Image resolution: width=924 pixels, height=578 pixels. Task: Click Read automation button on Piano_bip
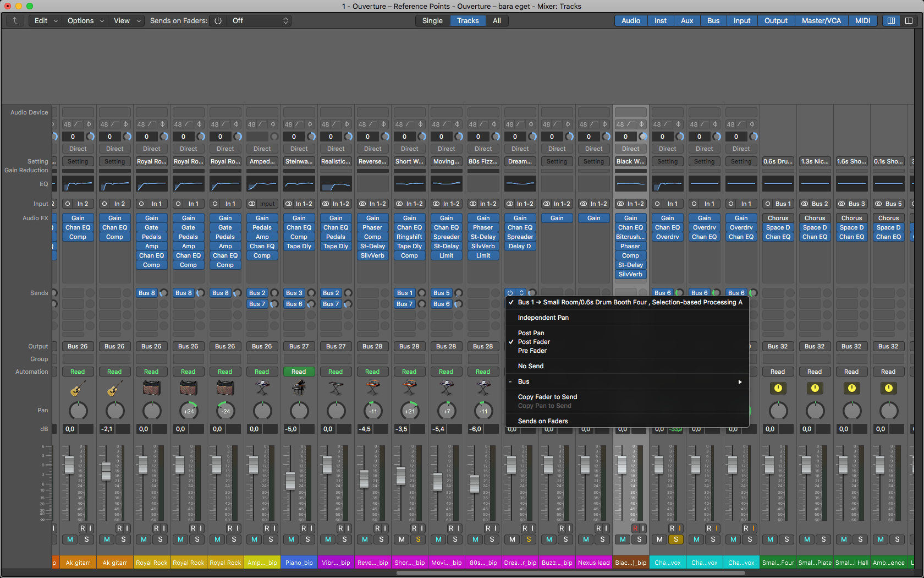click(299, 372)
